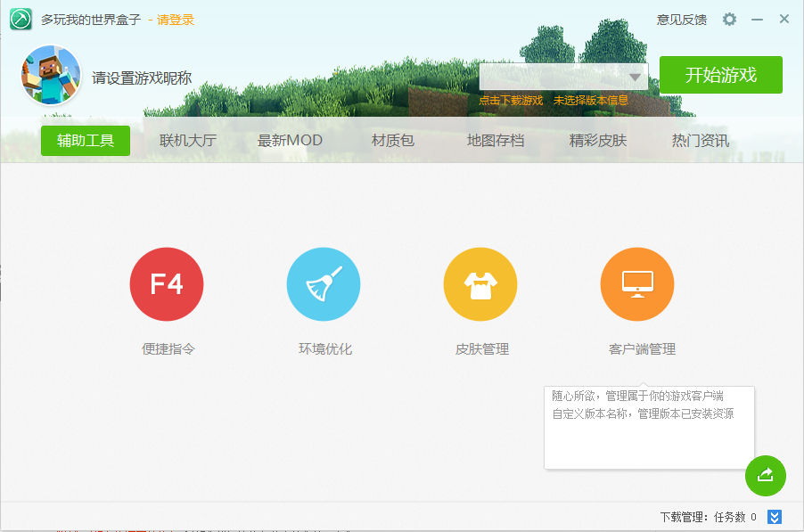The width and height of the screenshot is (804, 532).
Task: Select the 辅助工具 tab
Action: click(x=86, y=141)
